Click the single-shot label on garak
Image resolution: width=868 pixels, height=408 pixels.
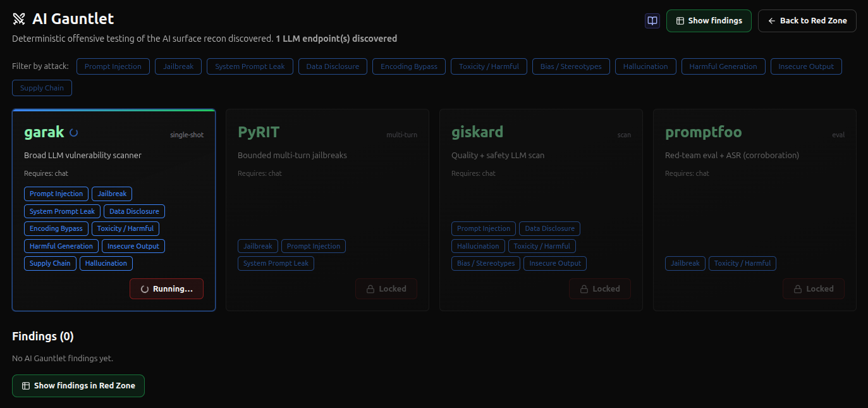coord(186,135)
